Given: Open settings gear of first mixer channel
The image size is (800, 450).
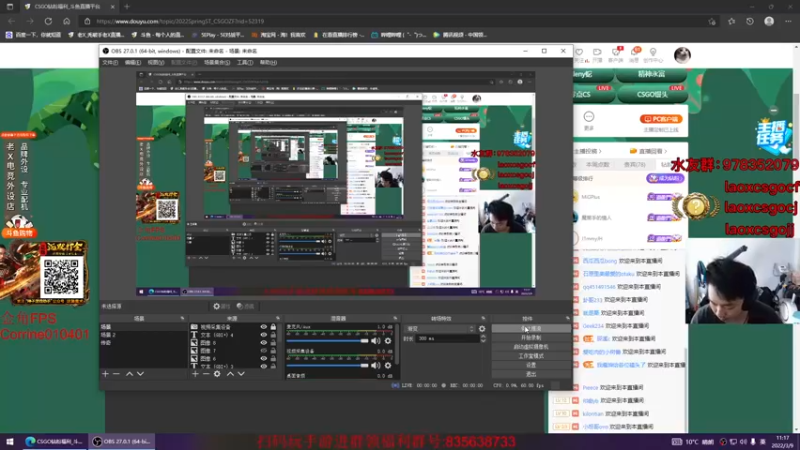Looking at the screenshot, I should coord(388,340).
